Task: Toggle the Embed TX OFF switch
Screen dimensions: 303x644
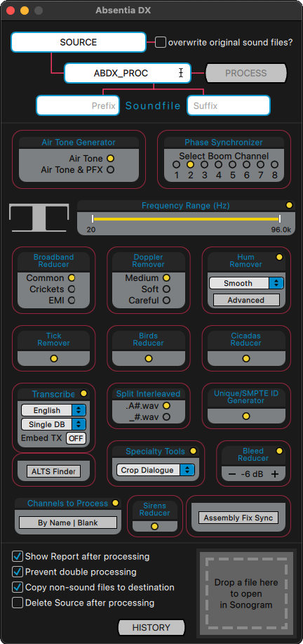Action: (x=76, y=438)
